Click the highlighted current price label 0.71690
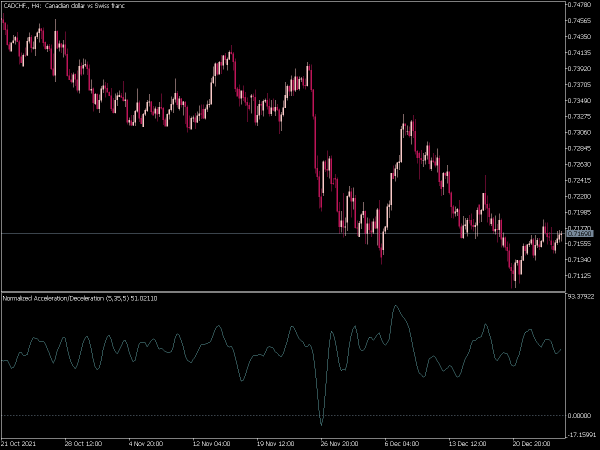The width and height of the screenshot is (600, 450). pos(580,233)
